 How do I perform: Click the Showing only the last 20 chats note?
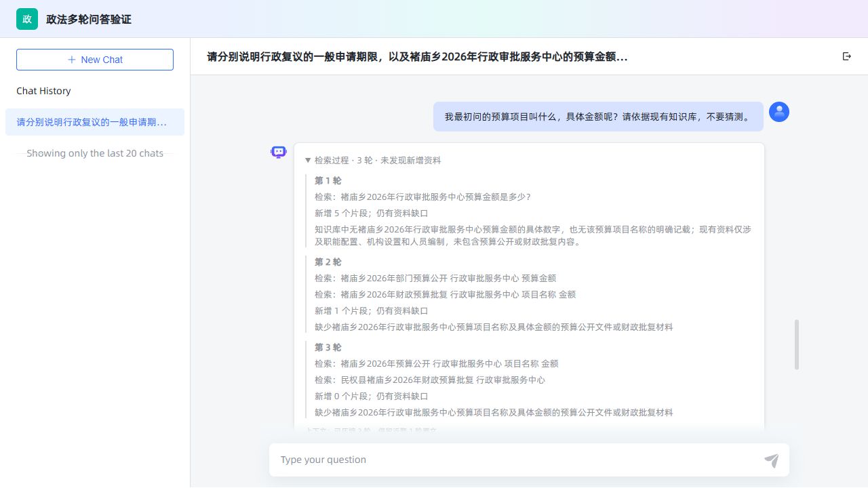[x=95, y=153]
